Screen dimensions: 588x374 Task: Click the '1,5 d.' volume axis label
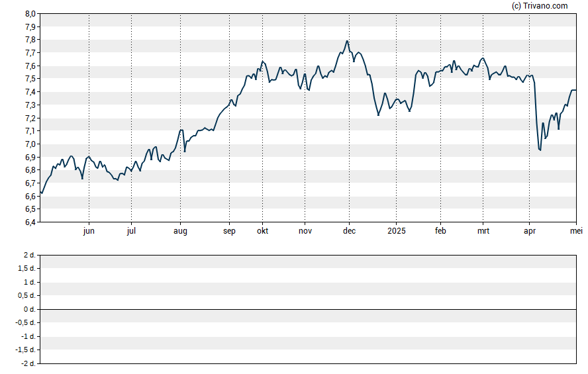[26, 268]
